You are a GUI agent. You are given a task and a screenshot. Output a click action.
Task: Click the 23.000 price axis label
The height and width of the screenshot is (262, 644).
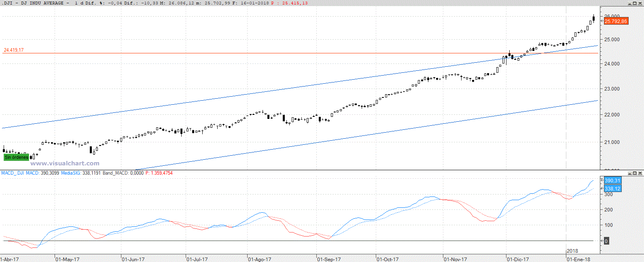612,89
